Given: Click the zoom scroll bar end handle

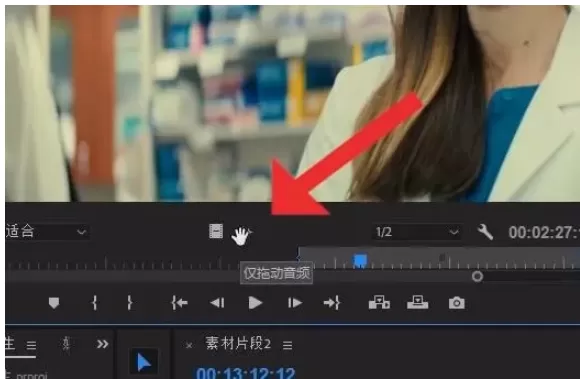Looking at the screenshot, I should pos(477,276).
